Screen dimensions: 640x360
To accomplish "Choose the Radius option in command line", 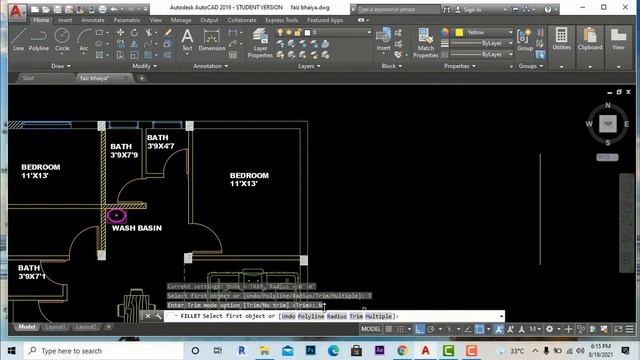I will coord(337,316).
